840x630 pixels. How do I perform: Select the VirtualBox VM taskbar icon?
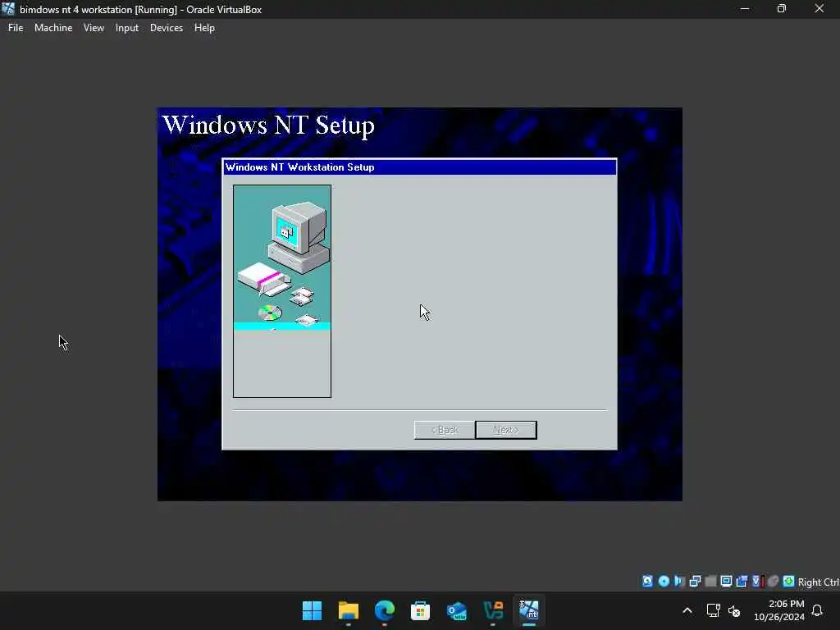coord(529,610)
